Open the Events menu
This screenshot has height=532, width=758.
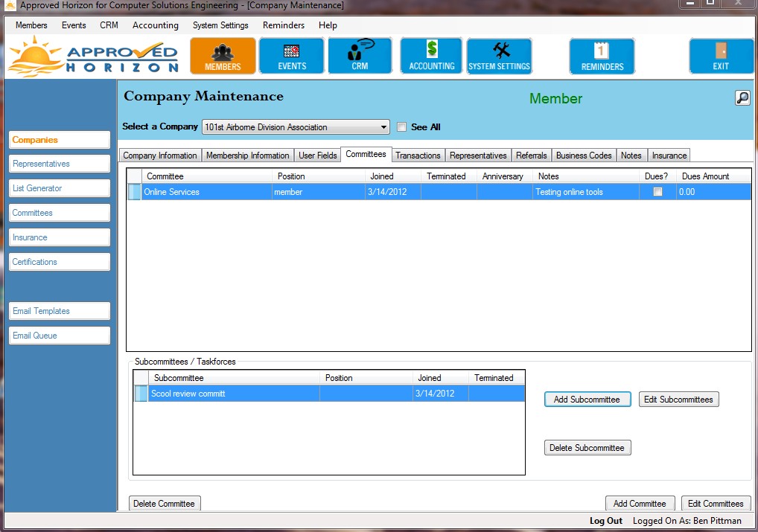coord(74,25)
